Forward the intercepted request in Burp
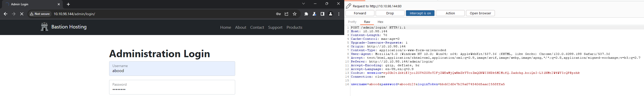This screenshot has width=644, height=96. 360,13
